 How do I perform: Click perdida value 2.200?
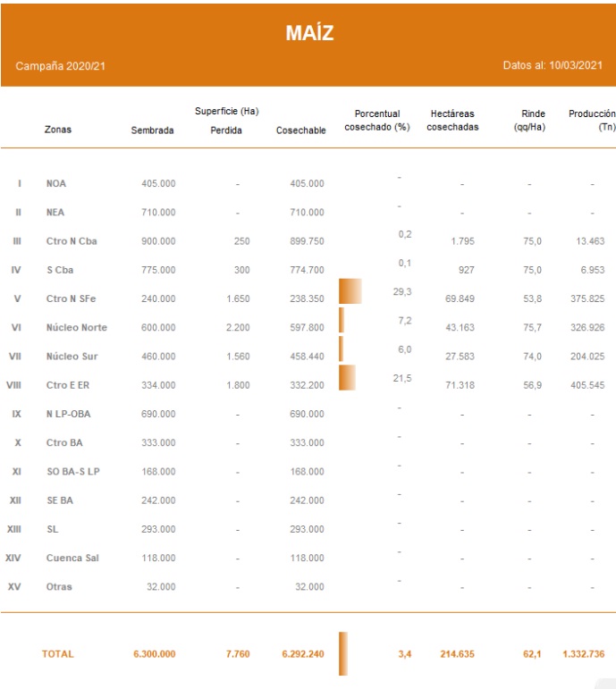tap(238, 327)
